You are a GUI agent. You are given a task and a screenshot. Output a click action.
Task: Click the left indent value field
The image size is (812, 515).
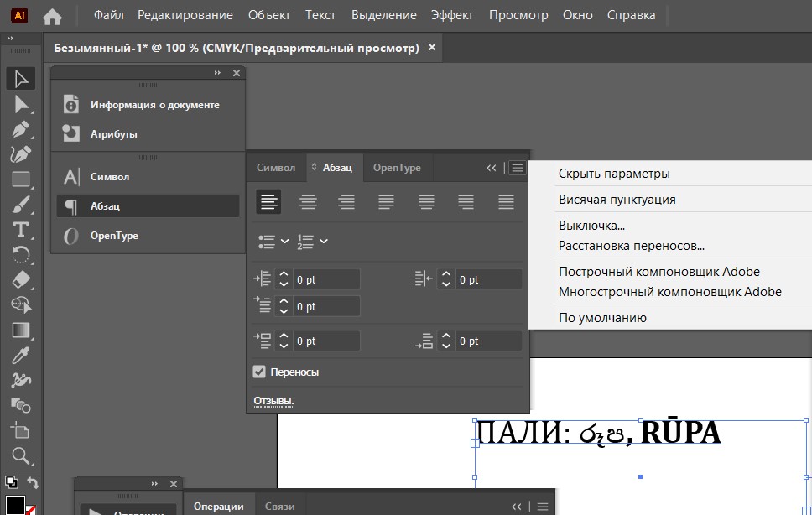[x=325, y=279]
